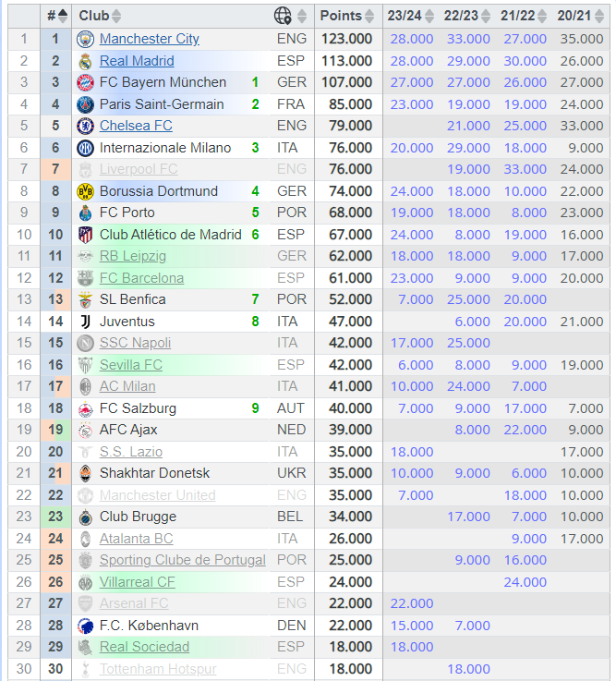Click the faded Liverpool FC crest
616x681 pixels.
point(85,169)
